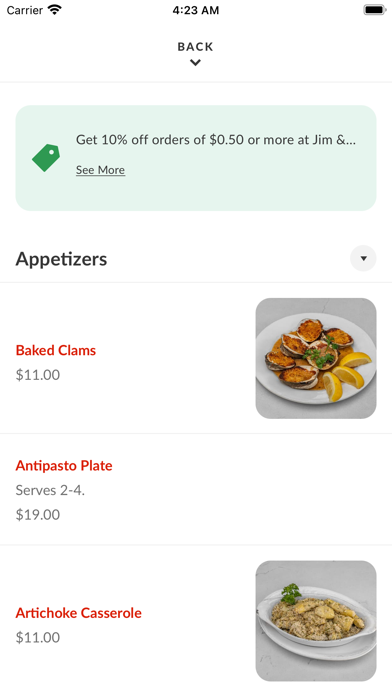392x696 pixels.
Task: Open the Artichoke Casserole menu item
Action: point(196,621)
